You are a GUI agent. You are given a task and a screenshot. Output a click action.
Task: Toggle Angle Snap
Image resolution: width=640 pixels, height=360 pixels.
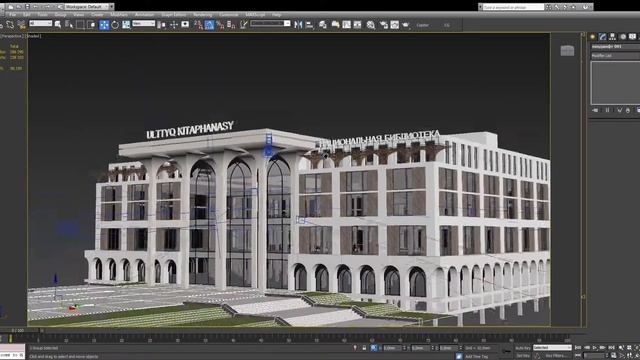point(209,25)
